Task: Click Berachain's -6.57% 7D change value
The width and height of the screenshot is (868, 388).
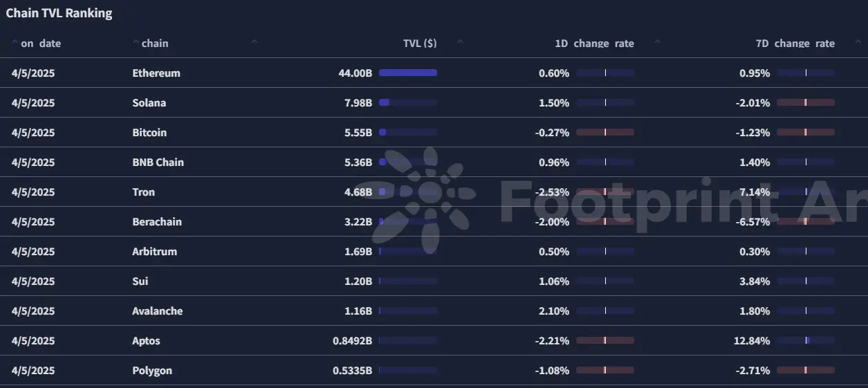Action: tap(753, 222)
